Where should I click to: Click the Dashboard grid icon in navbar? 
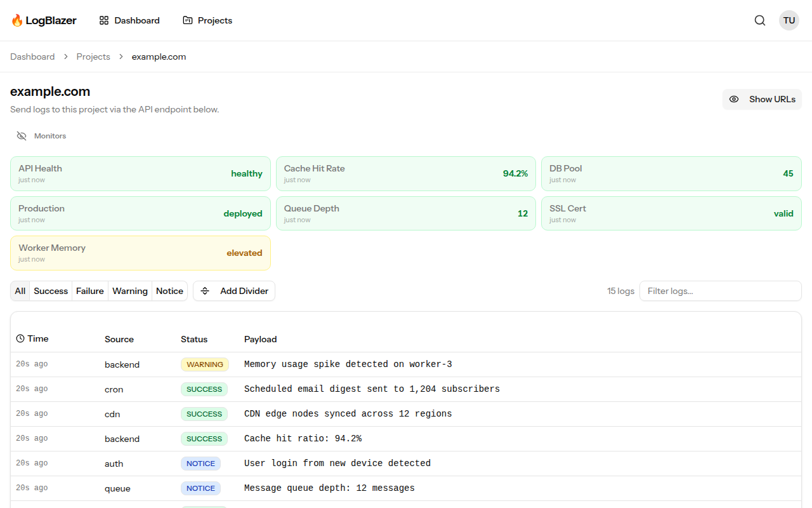pos(104,20)
